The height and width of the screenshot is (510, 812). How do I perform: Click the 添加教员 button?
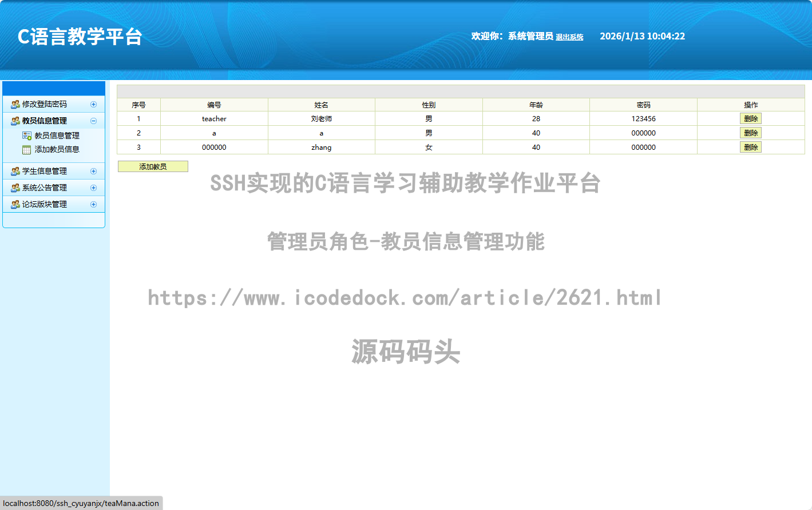click(x=152, y=166)
